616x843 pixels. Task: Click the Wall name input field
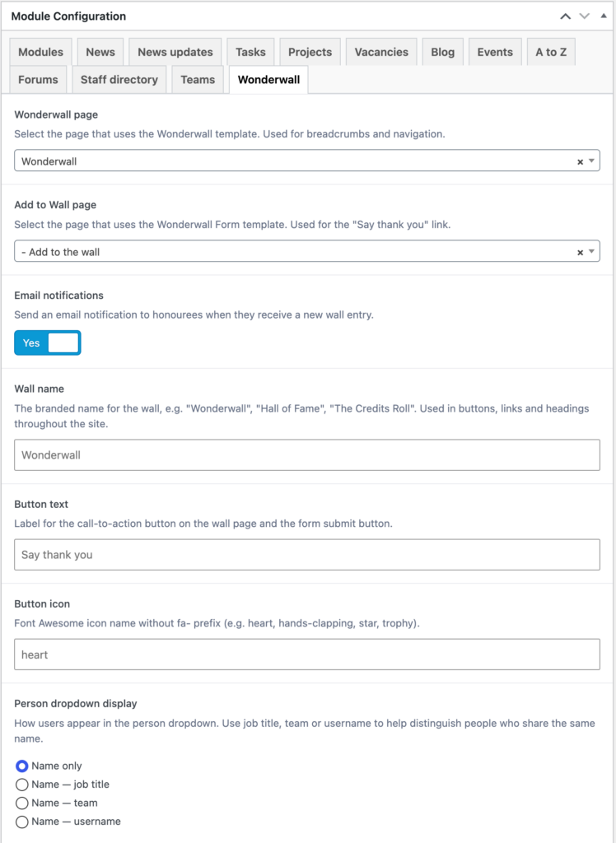click(x=307, y=454)
